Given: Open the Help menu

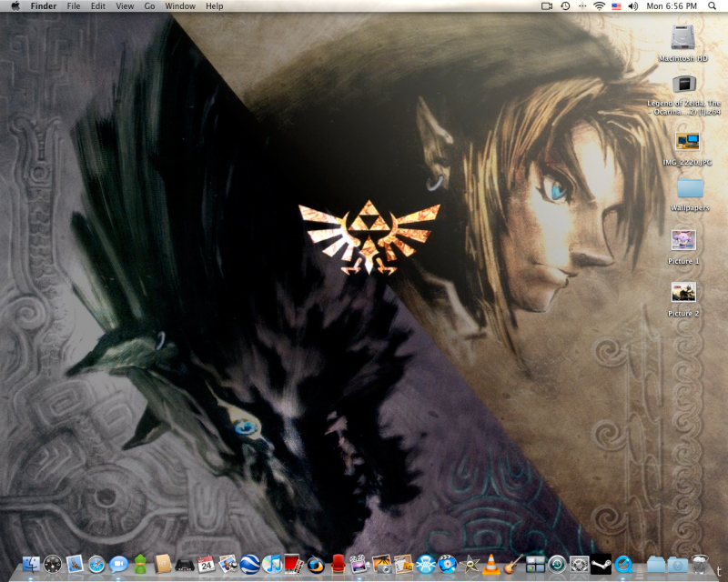Looking at the screenshot, I should (x=215, y=6).
